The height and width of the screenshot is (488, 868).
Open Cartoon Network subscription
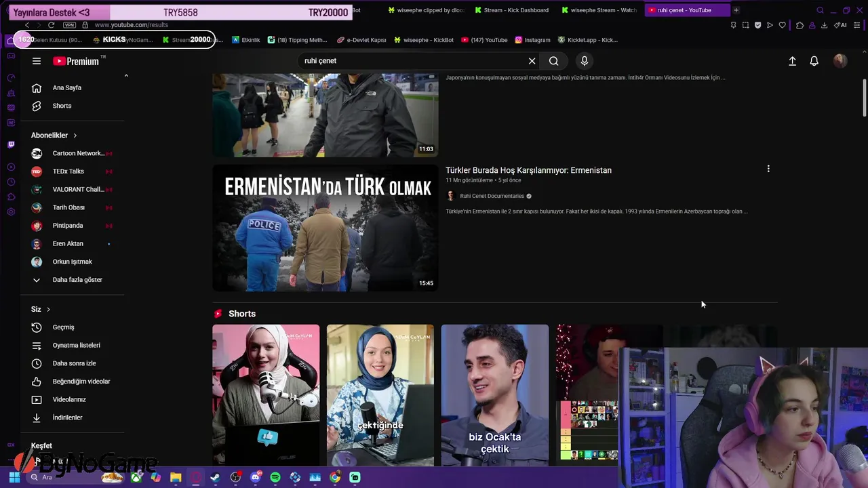point(73,153)
